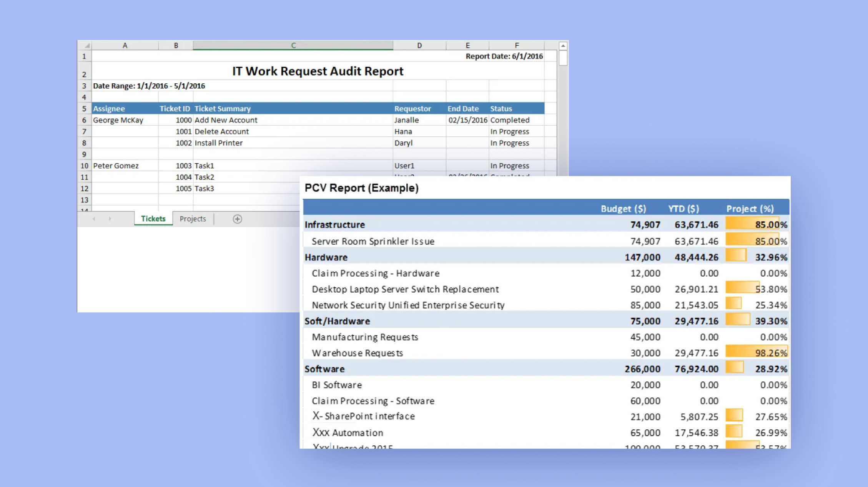Click the Report Date: 6/1/2016 cell
This screenshot has height=487, width=868.
pos(504,56)
